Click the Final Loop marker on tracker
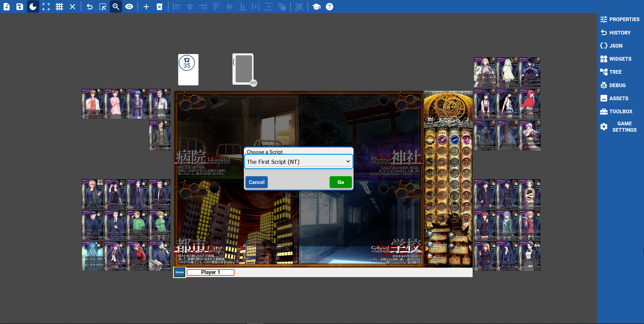The width and height of the screenshot is (644, 324). (454, 207)
